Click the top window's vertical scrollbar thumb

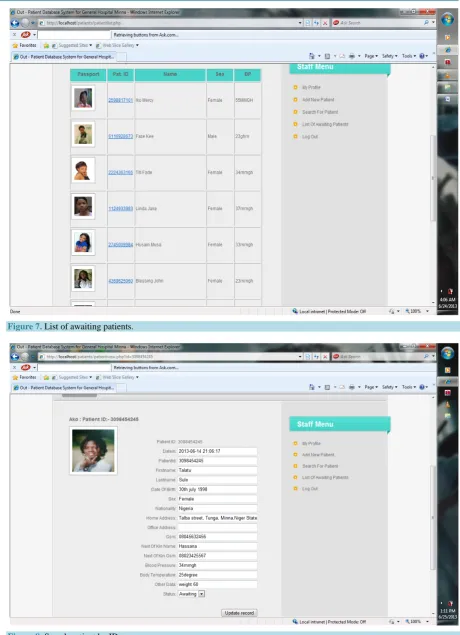pos(433,178)
